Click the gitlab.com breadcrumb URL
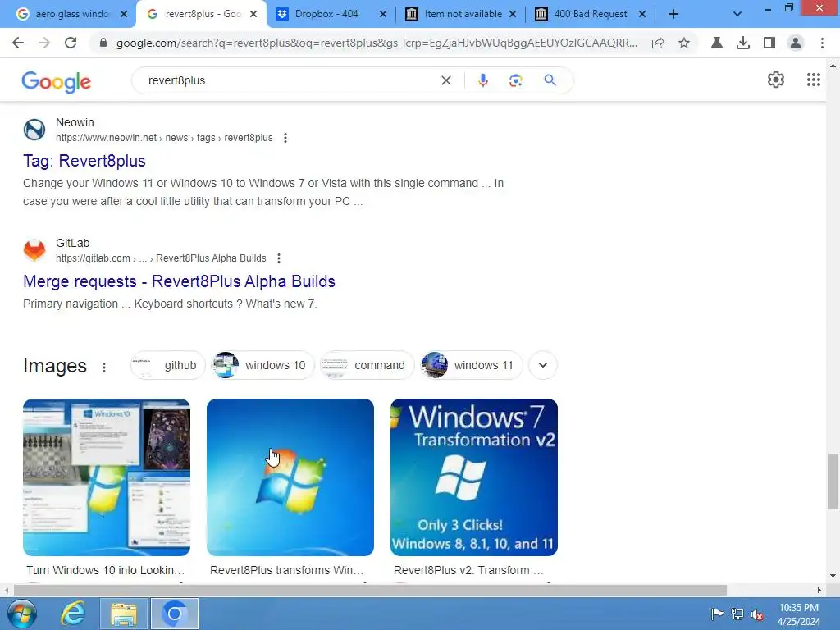The image size is (840, 630). 161,258
